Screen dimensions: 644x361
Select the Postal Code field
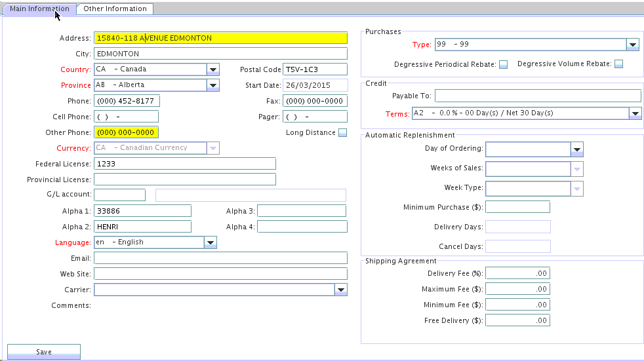[x=314, y=69]
